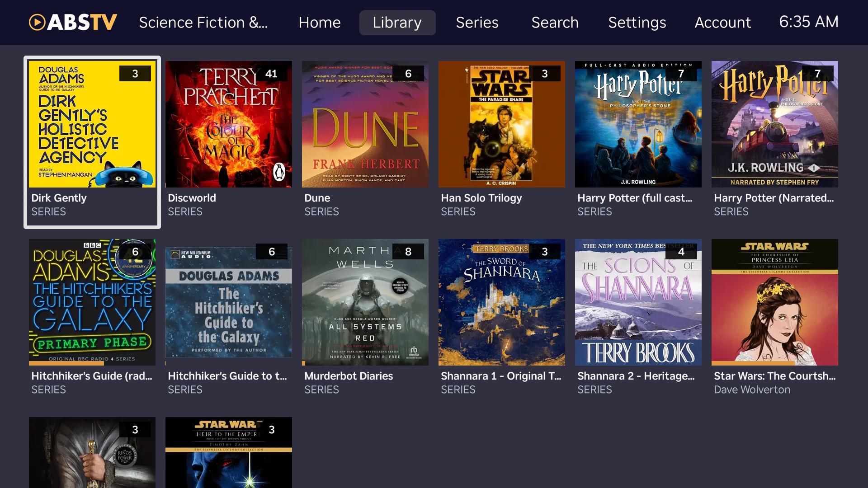Image resolution: width=868 pixels, height=488 pixels.
Task: Click the Dave Wolverton author name
Action: 752,389
